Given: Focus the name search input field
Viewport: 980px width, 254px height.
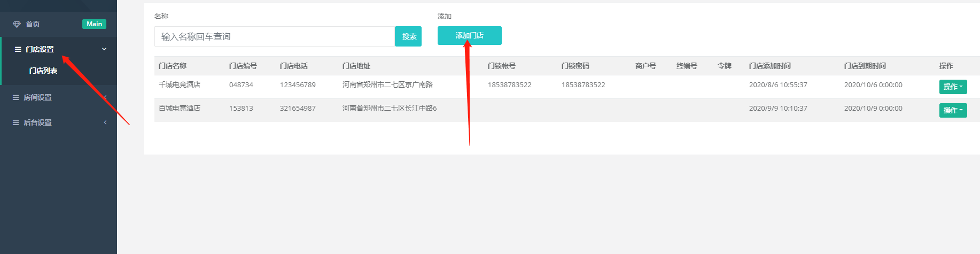Looking at the screenshot, I should coord(275,36).
